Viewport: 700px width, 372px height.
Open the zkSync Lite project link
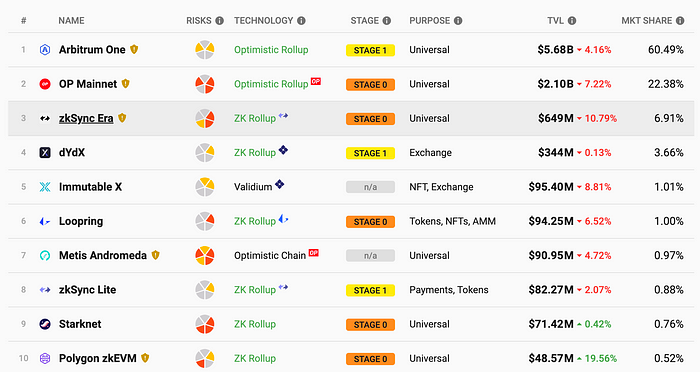[x=88, y=290]
